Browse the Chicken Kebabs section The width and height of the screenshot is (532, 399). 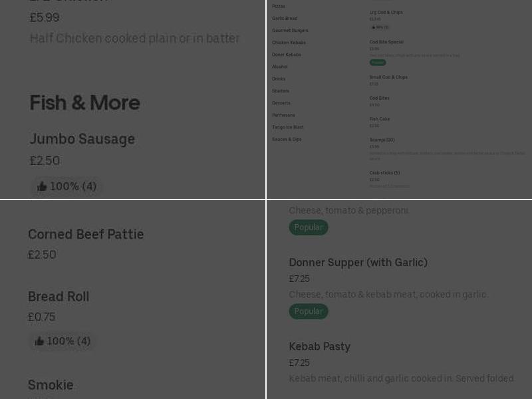(x=289, y=42)
